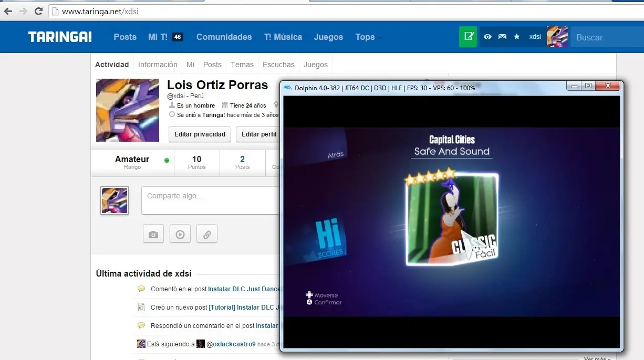The width and height of the screenshot is (644, 360).
Task: Open the xdsi username menu in header
Action: 535,37
